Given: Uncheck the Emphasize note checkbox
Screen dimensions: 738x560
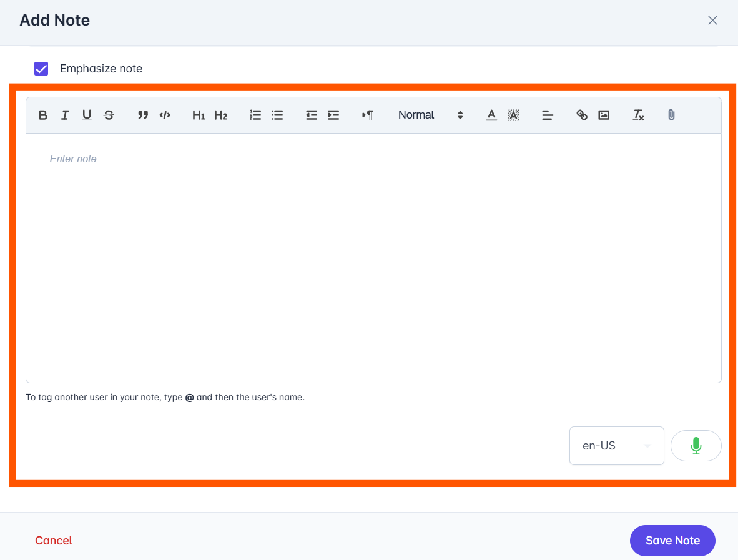Looking at the screenshot, I should [x=41, y=69].
